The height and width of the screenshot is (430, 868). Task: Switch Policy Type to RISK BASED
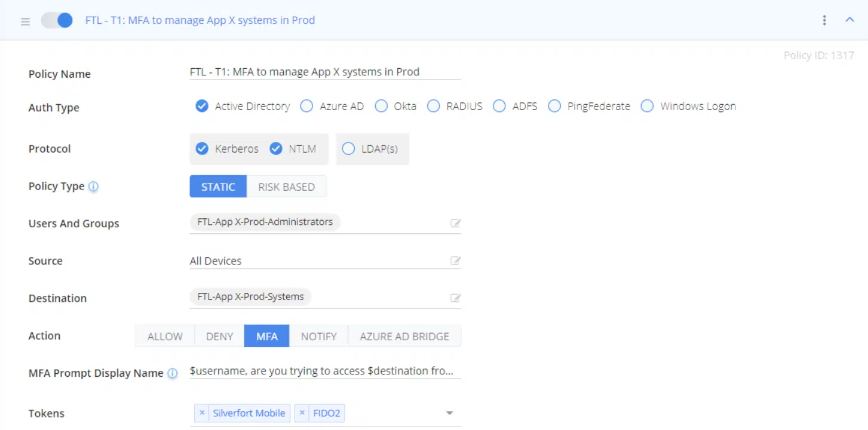coord(286,187)
